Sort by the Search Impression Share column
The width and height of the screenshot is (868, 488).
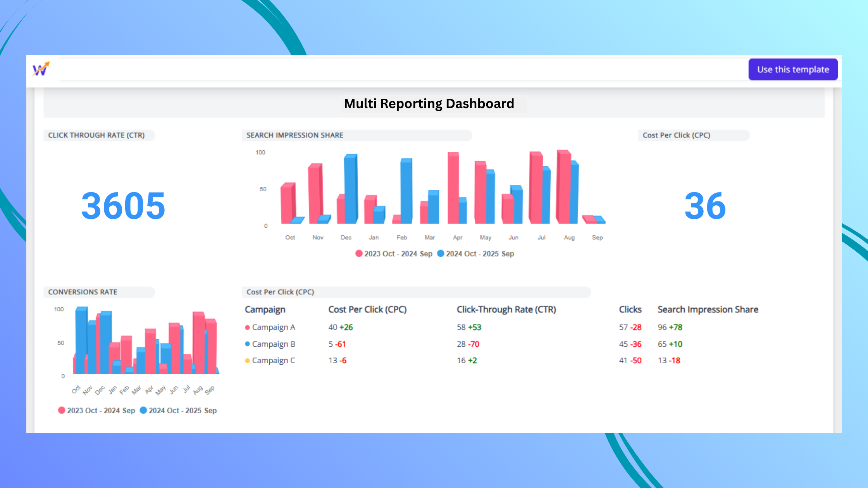(708, 309)
